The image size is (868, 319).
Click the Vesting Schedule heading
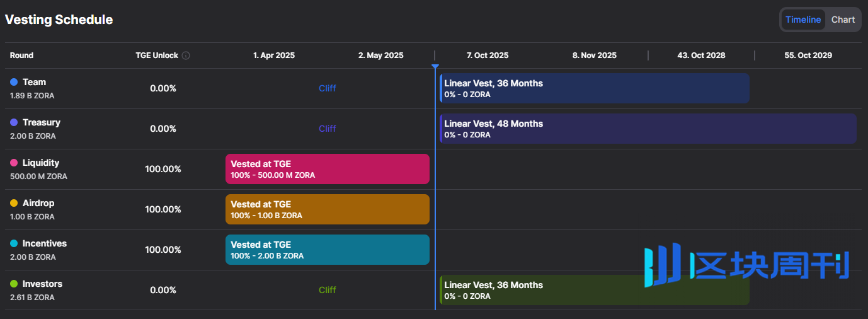pos(59,20)
